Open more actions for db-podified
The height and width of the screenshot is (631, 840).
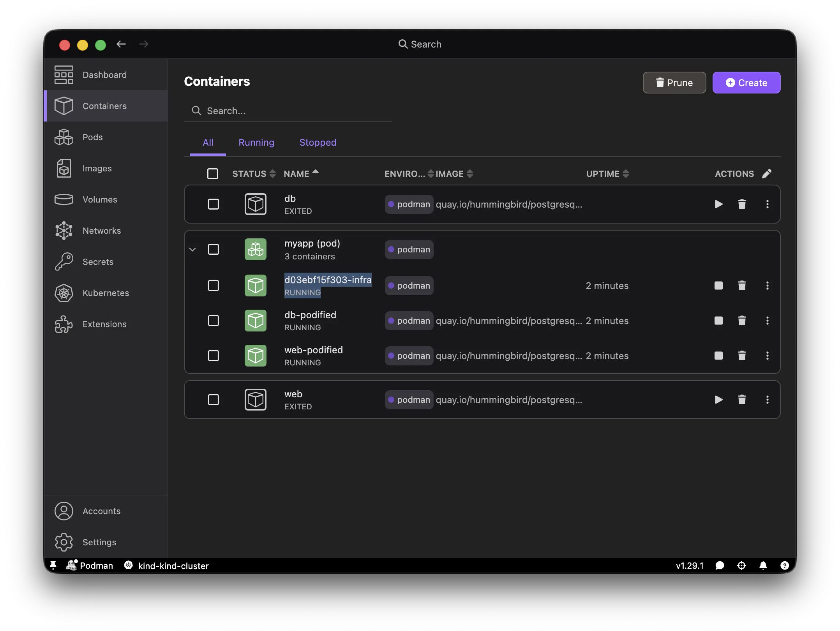pos(768,321)
